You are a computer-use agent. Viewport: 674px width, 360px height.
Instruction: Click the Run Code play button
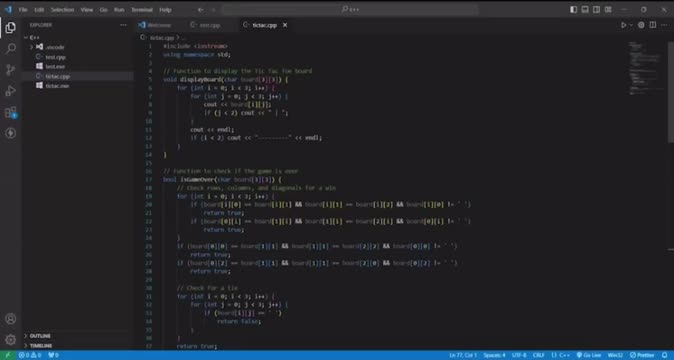(x=624, y=25)
